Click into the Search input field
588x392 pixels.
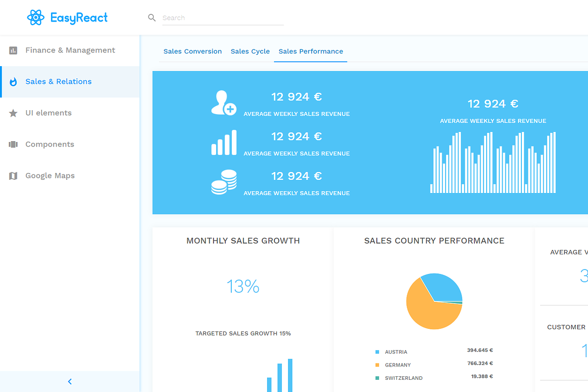click(x=223, y=18)
